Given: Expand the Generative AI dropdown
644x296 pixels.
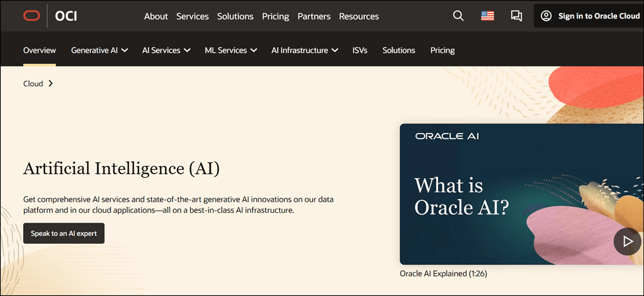Looking at the screenshot, I should pos(100,50).
